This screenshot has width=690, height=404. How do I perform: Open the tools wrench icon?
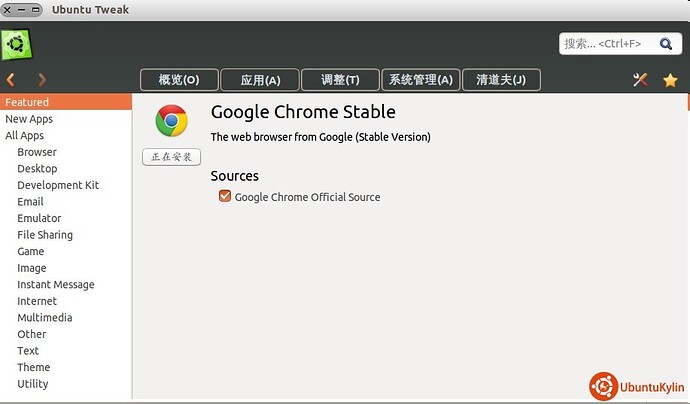pyautogui.click(x=641, y=80)
